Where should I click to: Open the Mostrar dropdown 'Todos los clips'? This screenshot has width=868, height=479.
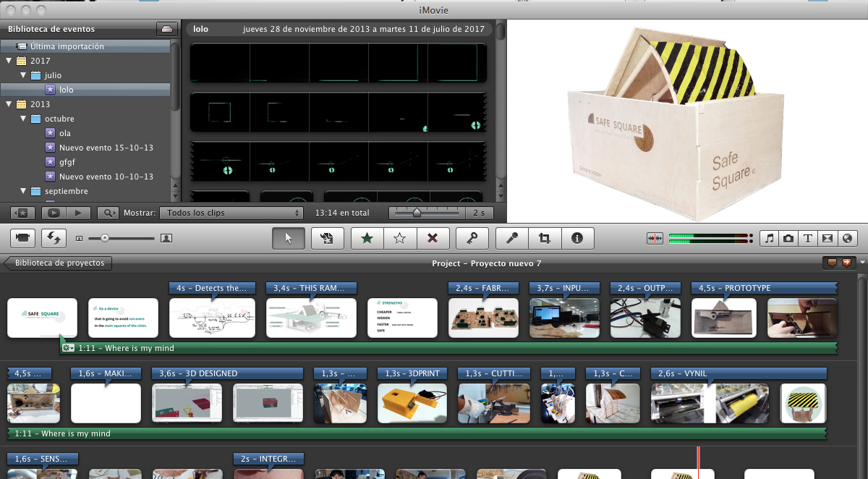(231, 213)
